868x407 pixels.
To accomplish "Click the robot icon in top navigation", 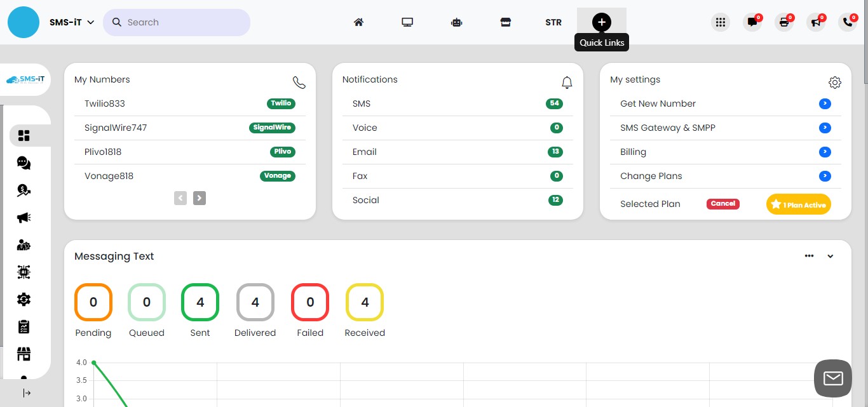I will click(456, 22).
